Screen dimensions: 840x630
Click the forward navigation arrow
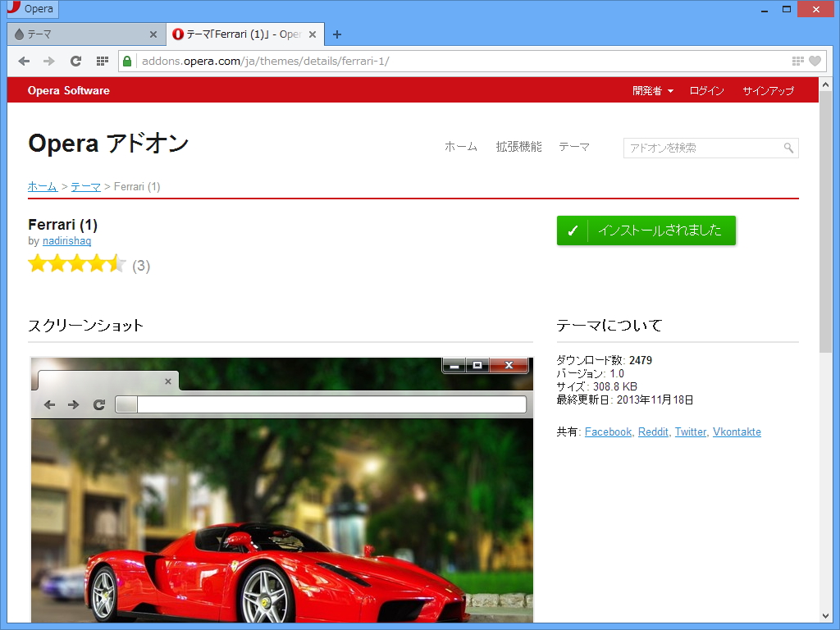pos(48,61)
